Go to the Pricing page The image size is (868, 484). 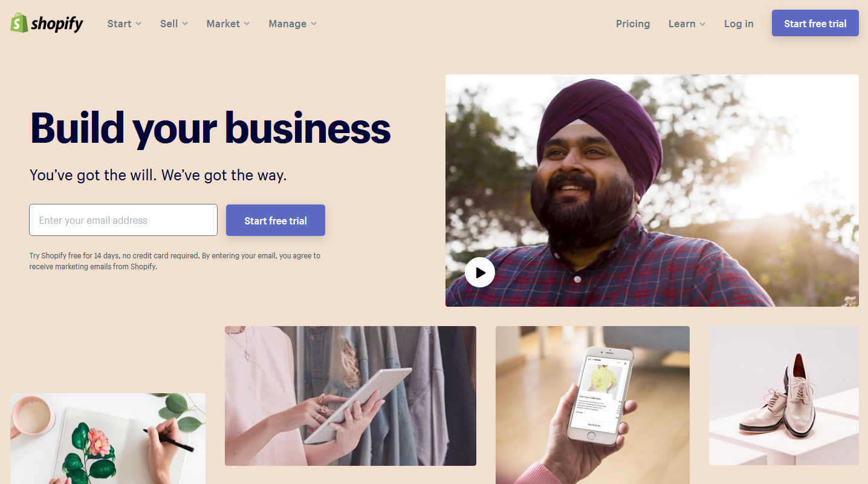633,24
